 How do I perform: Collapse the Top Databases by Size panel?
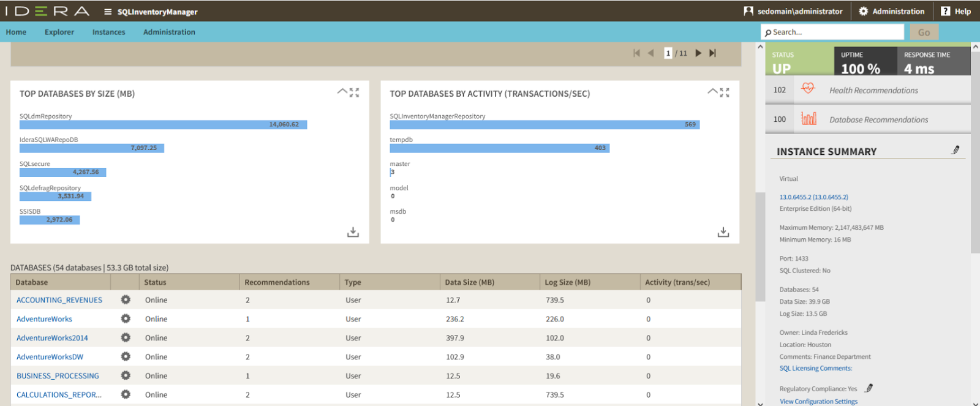pyautogui.click(x=342, y=92)
